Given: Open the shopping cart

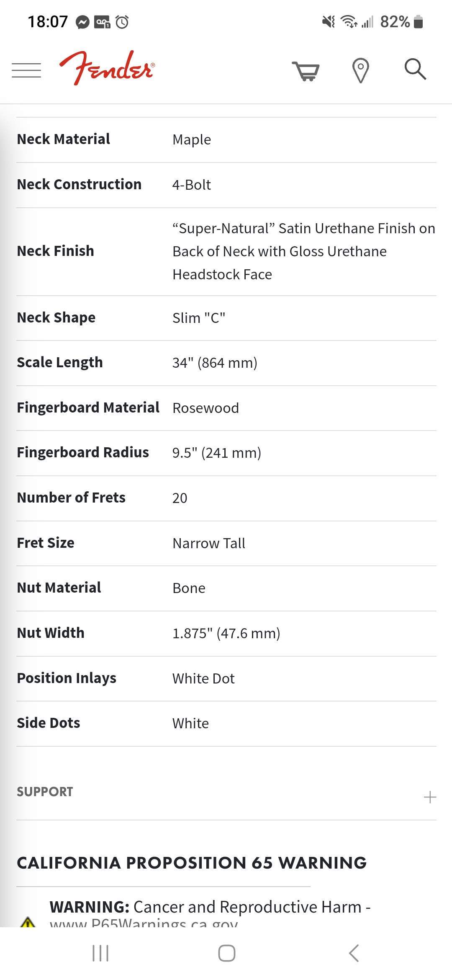Looking at the screenshot, I should tap(306, 70).
